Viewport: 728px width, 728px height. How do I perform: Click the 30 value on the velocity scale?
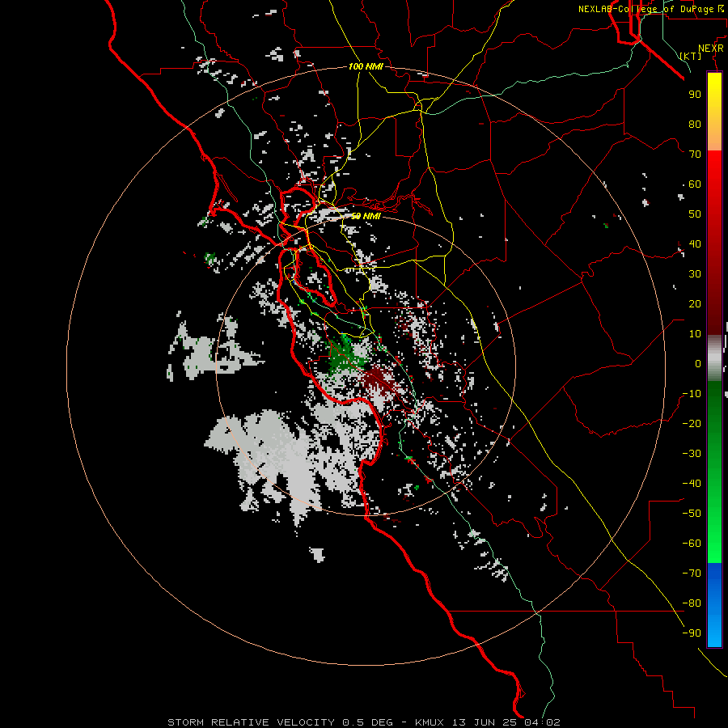[x=695, y=274]
